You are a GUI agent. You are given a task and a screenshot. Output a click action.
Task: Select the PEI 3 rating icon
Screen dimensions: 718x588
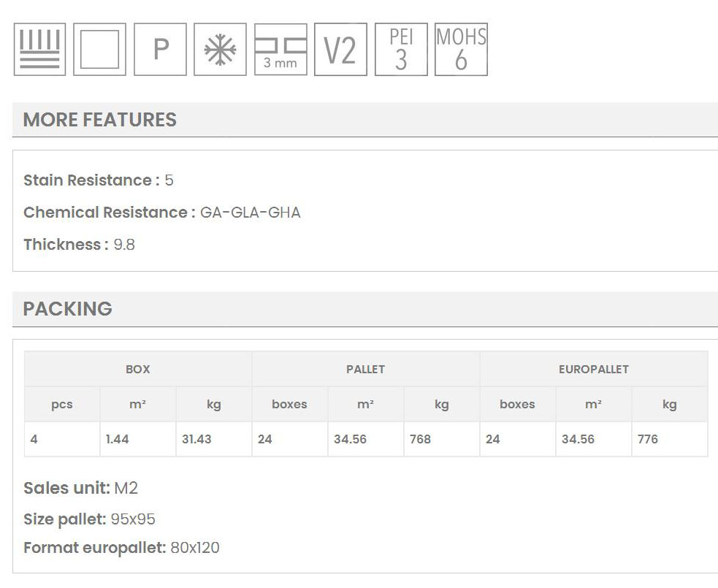401,50
